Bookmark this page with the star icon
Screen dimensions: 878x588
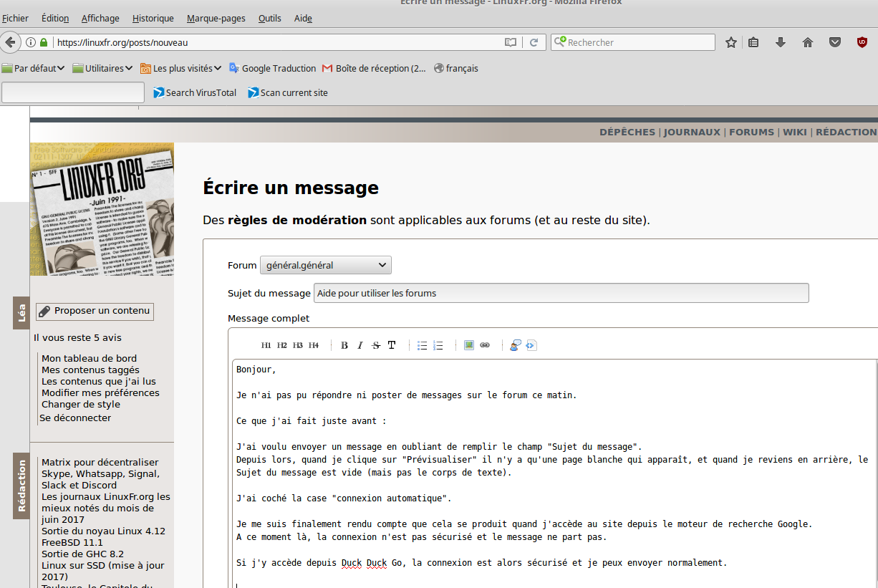tap(731, 42)
